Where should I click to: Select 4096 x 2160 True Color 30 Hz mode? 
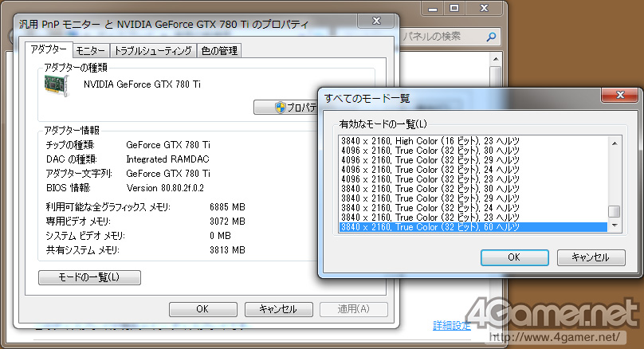(x=473, y=151)
